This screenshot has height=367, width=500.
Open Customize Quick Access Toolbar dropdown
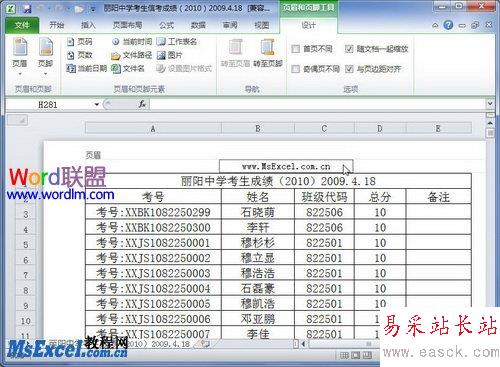[x=94, y=9]
